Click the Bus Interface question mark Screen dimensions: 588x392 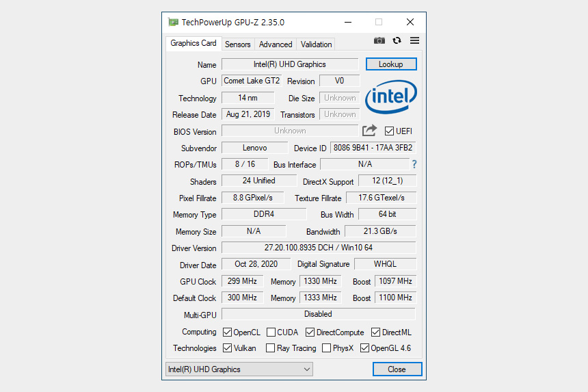tap(414, 164)
